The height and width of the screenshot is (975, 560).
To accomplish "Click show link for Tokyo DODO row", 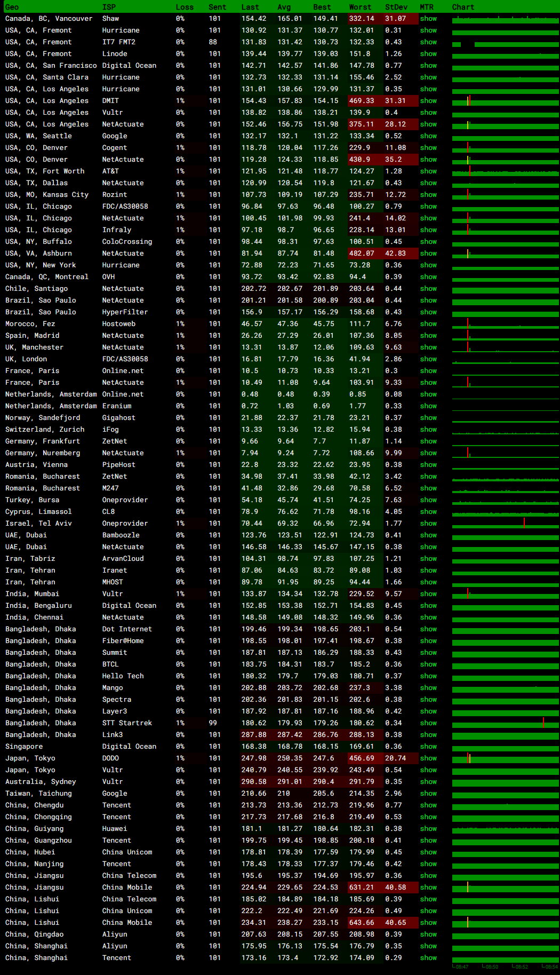I will [x=428, y=758].
